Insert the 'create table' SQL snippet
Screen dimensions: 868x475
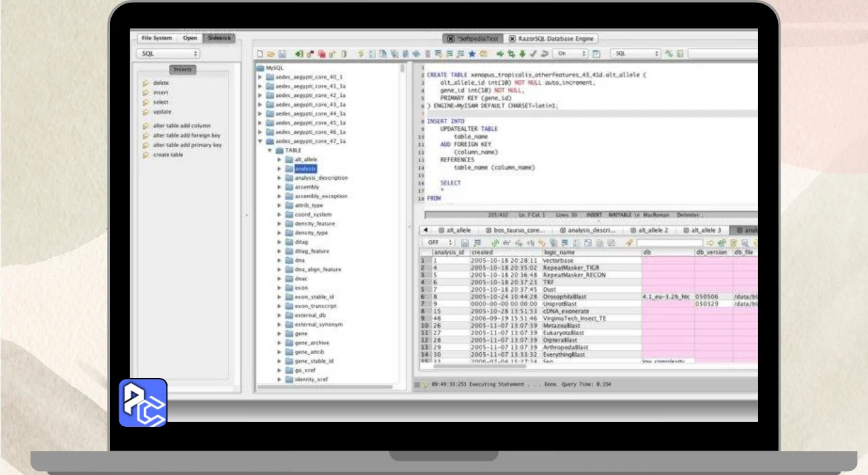tap(167, 155)
